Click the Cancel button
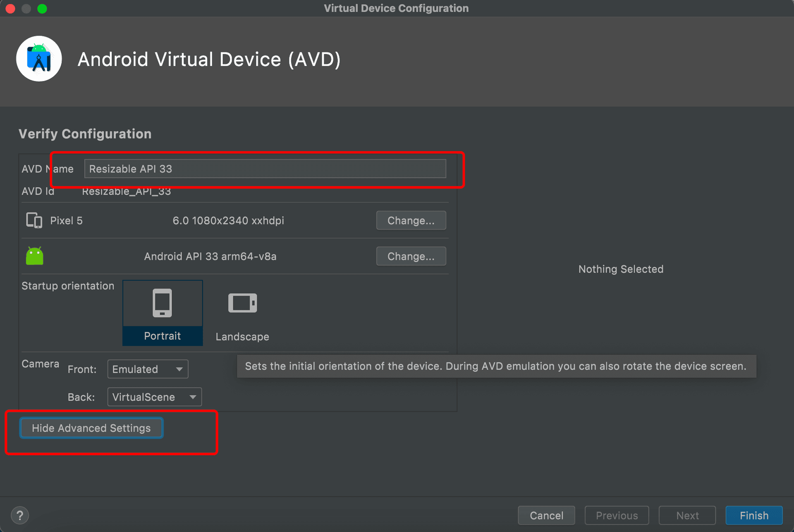 (546, 515)
